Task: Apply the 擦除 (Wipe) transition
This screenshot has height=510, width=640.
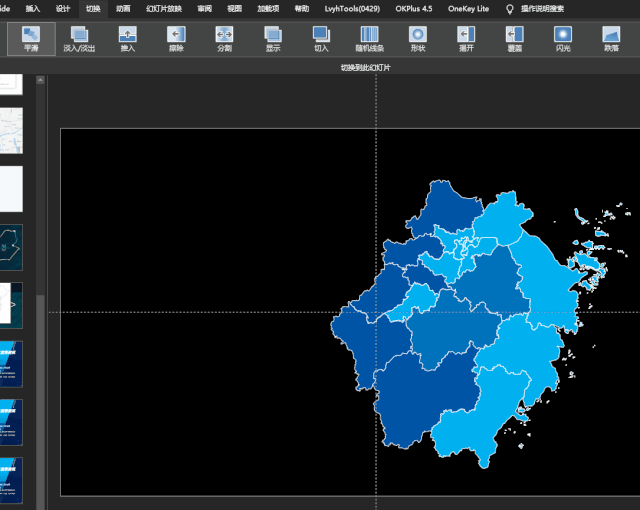Action: pyautogui.click(x=176, y=39)
